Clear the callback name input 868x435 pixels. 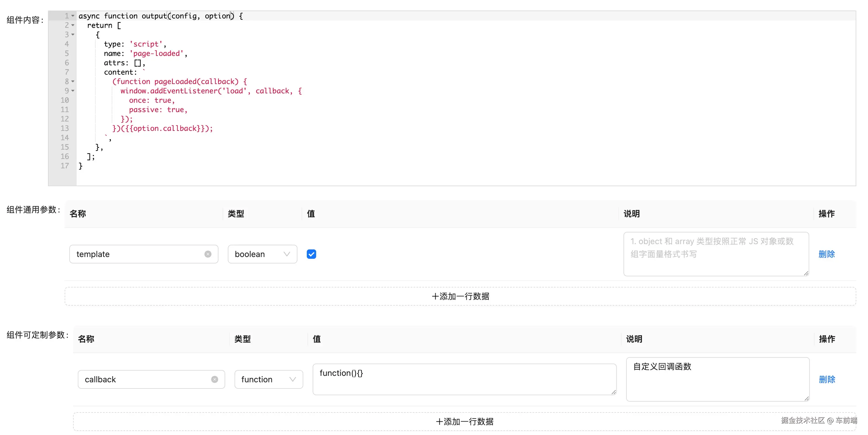[215, 379]
